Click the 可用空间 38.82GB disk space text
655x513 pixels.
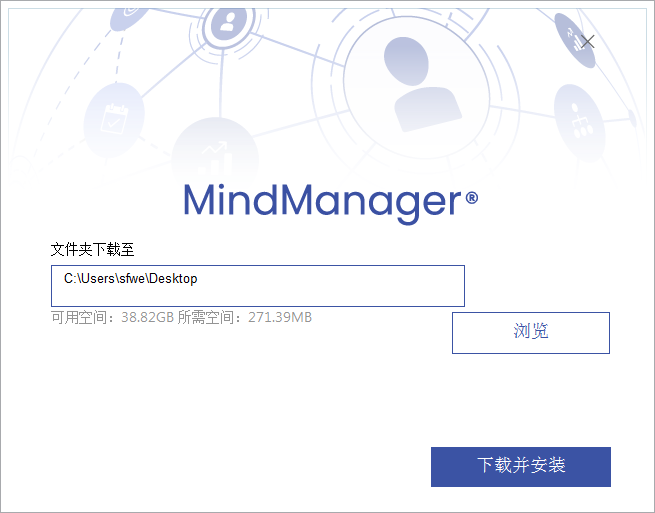tap(112, 317)
